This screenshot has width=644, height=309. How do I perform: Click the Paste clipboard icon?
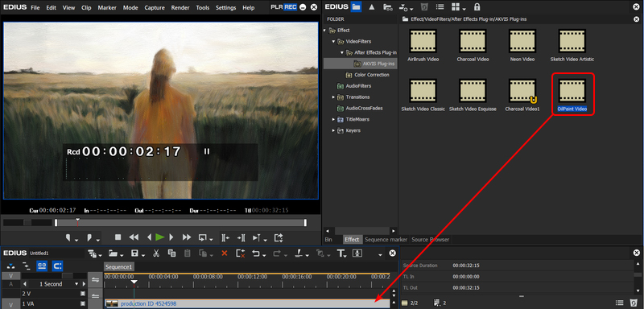(188, 253)
